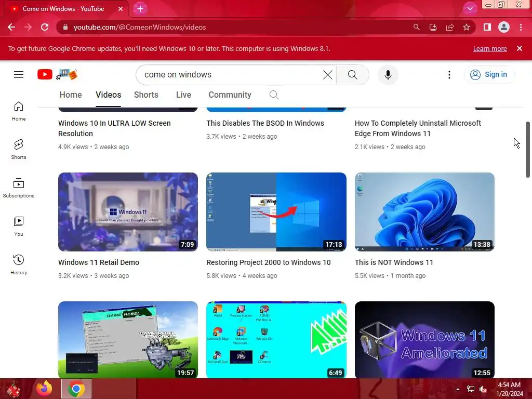Click the muted volume tray icon
This screenshot has height=399, width=532.
[483, 389]
